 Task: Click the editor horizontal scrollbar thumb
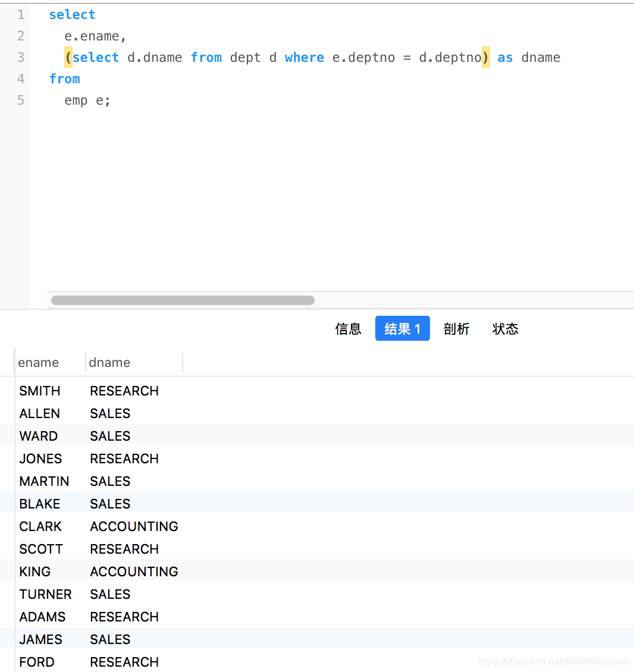[183, 300]
